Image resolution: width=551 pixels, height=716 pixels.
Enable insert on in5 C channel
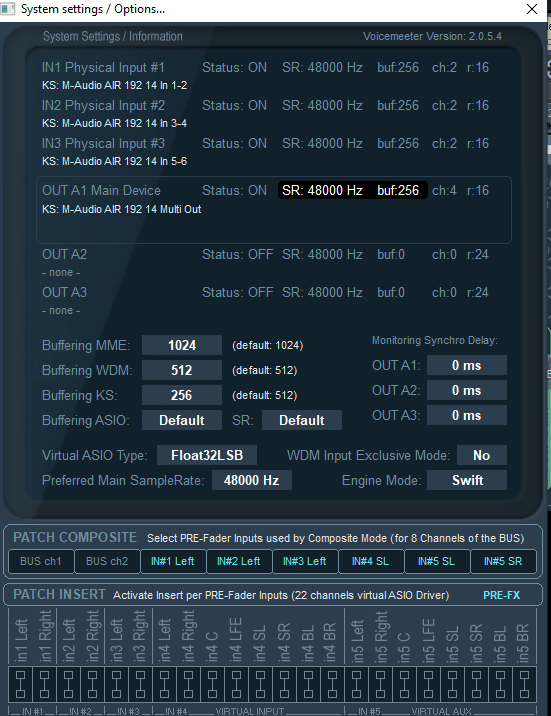pyautogui.click(x=404, y=684)
